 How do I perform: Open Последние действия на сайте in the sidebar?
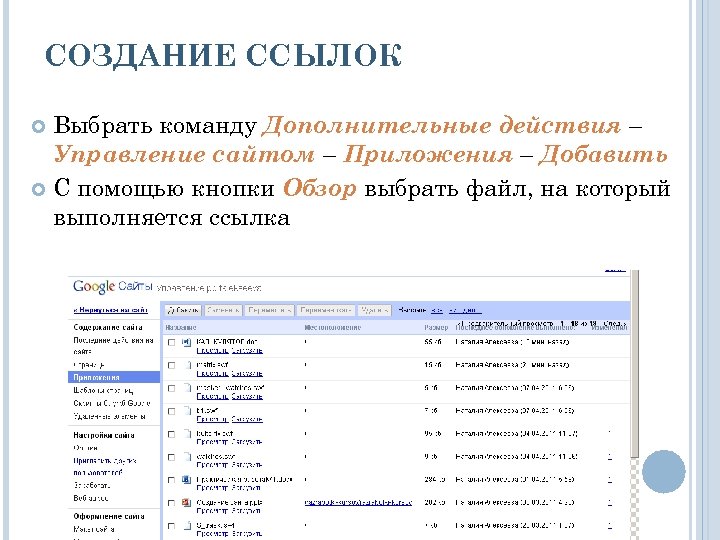pos(113,345)
